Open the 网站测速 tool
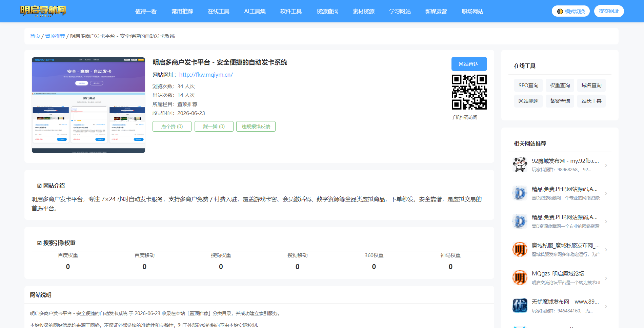Image resolution: width=644 pixels, height=328 pixels. click(528, 101)
